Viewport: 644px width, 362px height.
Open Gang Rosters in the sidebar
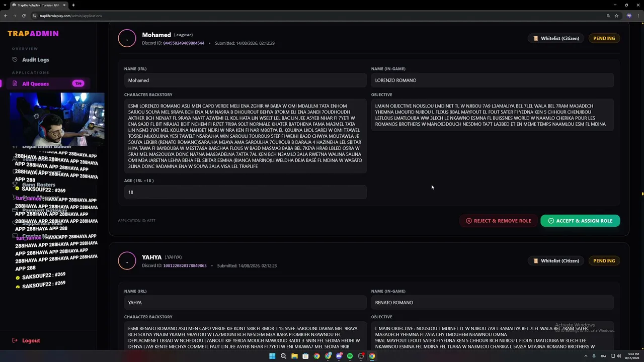[39, 185]
